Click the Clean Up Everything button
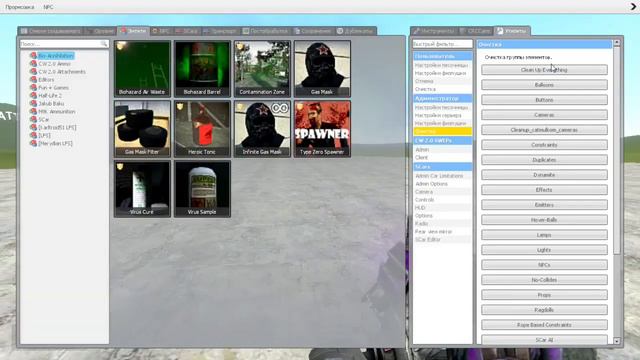 544,70
